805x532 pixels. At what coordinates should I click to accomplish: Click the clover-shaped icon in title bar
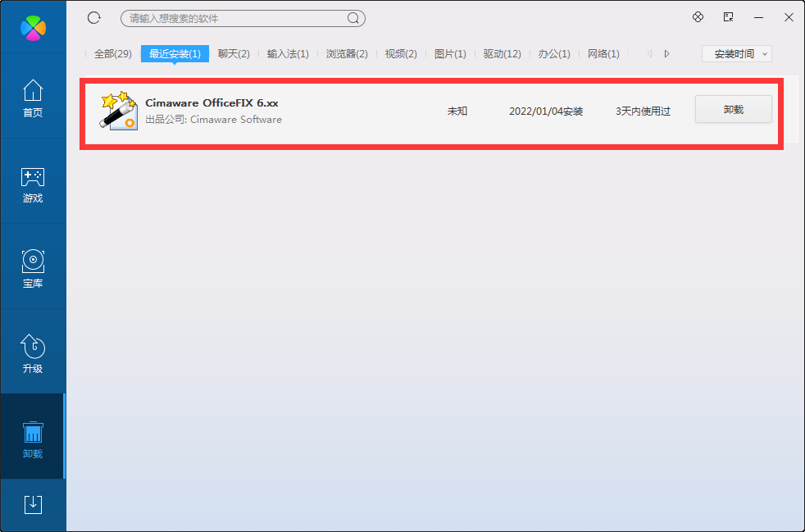(698, 16)
